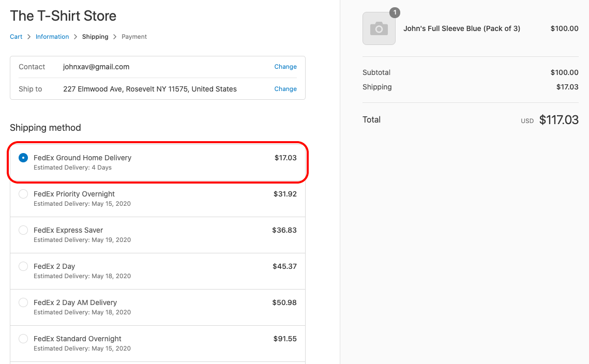
Task: Change the contact email address
Action: coord(285,67)
